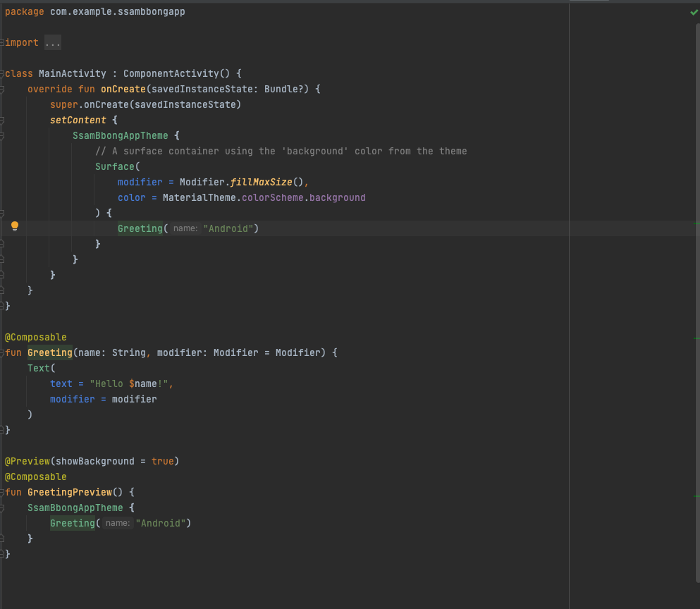Click the Greeting function declaration name
Screen dimensions: 700x609
point(50,352)
